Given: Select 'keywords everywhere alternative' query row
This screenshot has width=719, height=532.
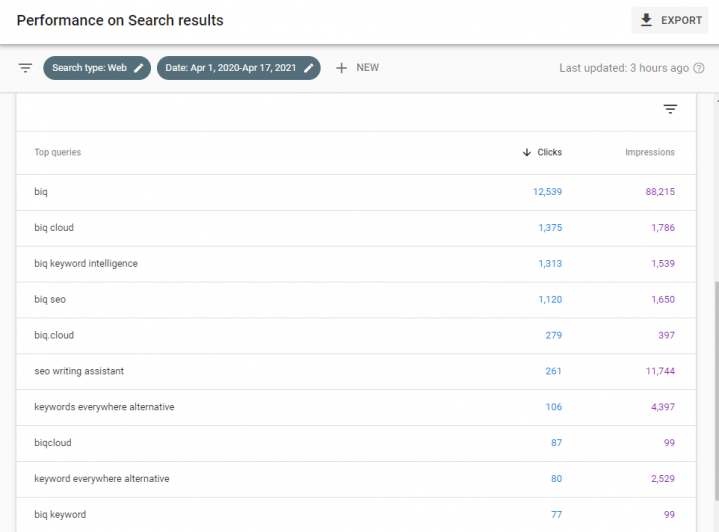Looking at the screenshot, I should point(356,407).
